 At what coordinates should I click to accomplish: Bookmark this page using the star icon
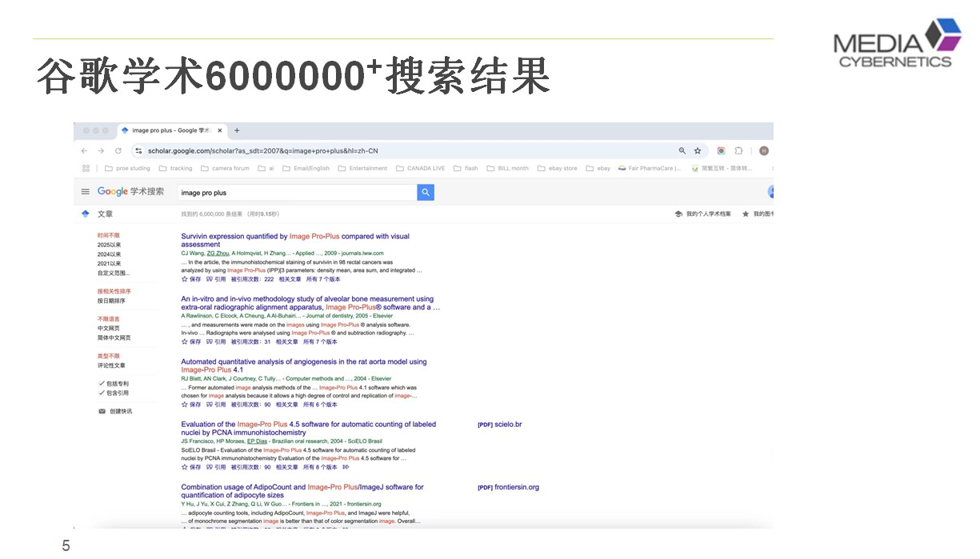(698, 150)
